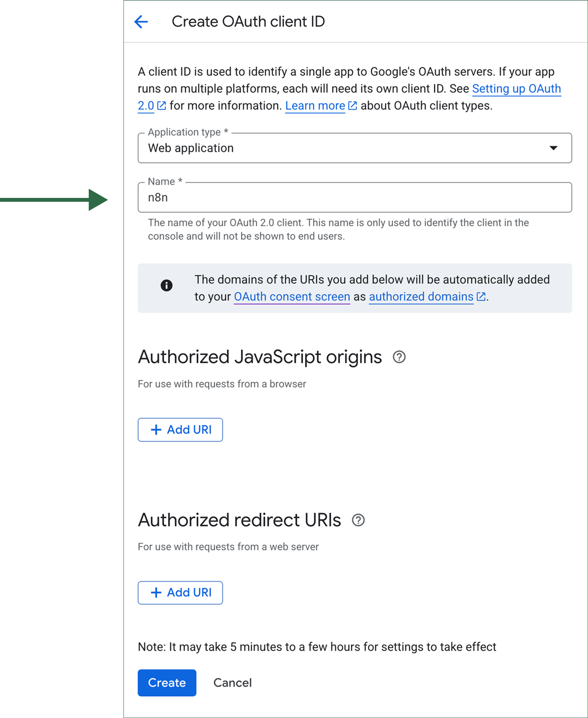Click the Name field containing n8n
This screenshot has height=718, width=588.
click(355, 198)
